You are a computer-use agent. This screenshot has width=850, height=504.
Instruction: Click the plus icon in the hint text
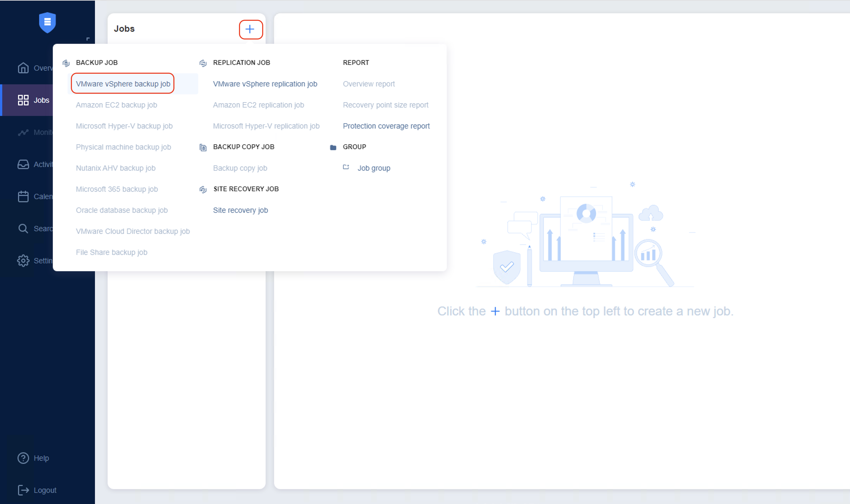point(495,311)
